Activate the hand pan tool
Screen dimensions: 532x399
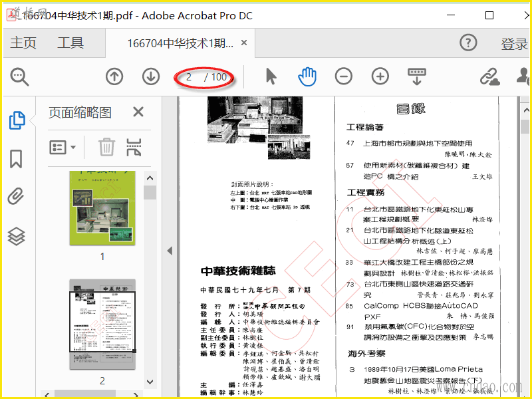[307, 76]
